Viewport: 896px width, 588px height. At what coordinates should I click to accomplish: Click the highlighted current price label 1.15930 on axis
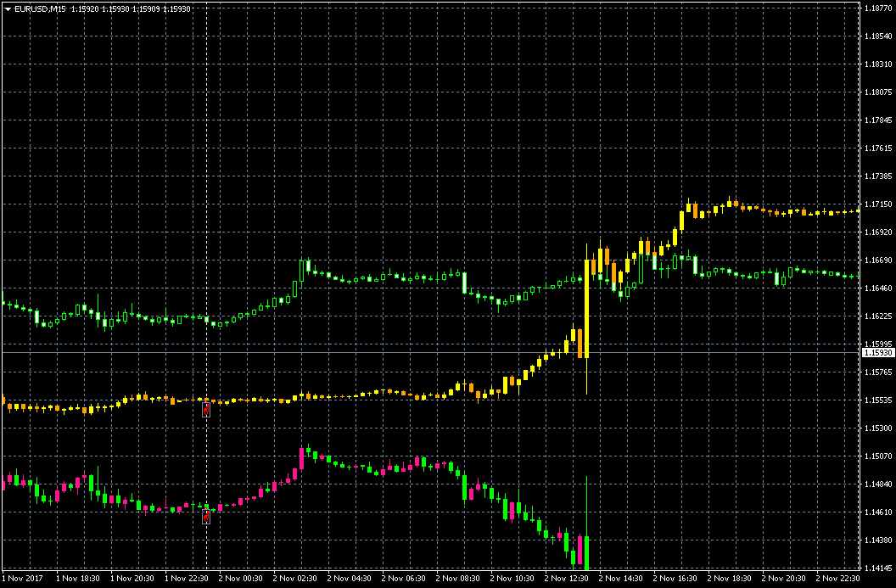pos(877,353)
